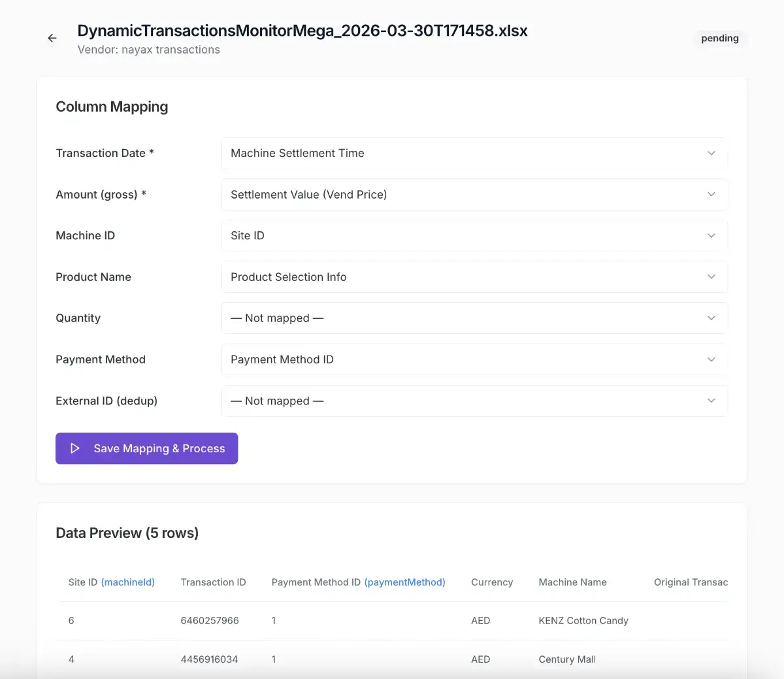The width and height of the screenshot is (784, 679).
Task: Click the Transaction Date dropdown chevron
Action: tap(711, 153)
